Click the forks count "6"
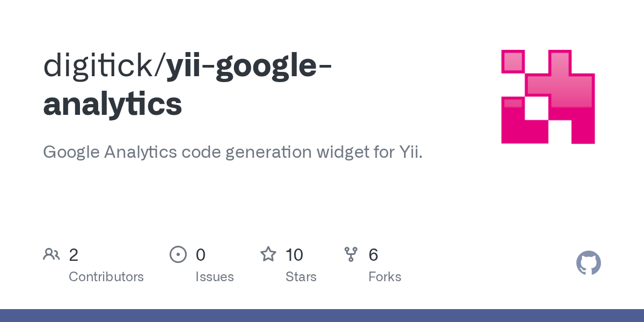This screenshot has height=322, width=644. click(374, 255)
